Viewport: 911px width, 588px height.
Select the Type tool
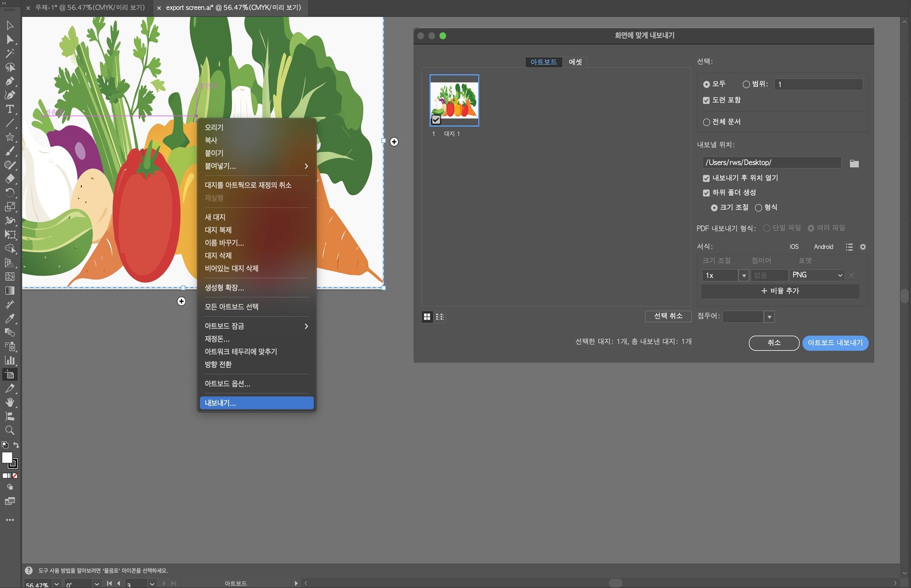(x=9, y=109)
